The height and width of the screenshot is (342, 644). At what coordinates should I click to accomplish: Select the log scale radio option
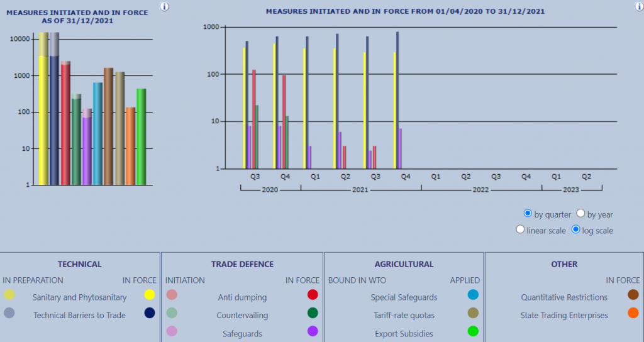(x=576, y=229)
